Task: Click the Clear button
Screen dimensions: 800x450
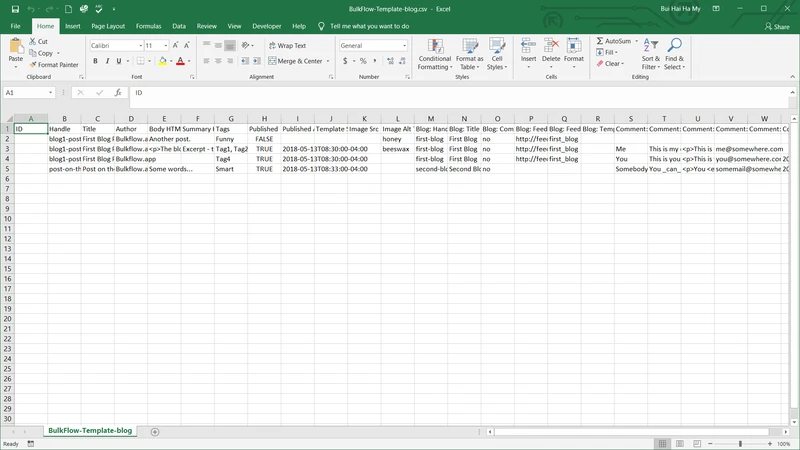Action: 610,63
